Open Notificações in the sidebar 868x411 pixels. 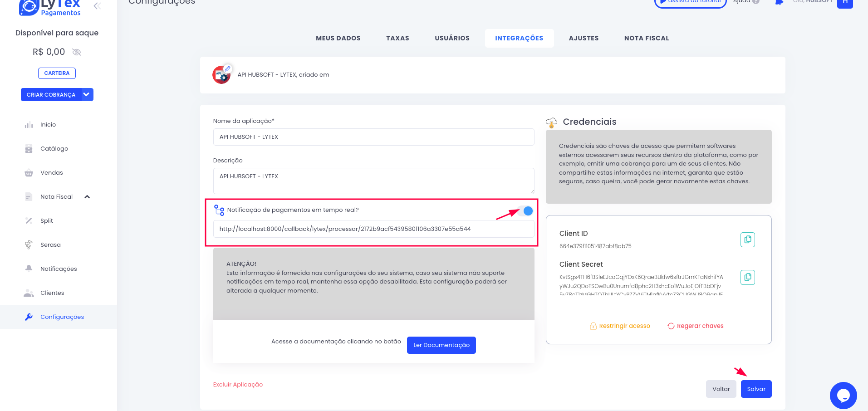point(59,269)
